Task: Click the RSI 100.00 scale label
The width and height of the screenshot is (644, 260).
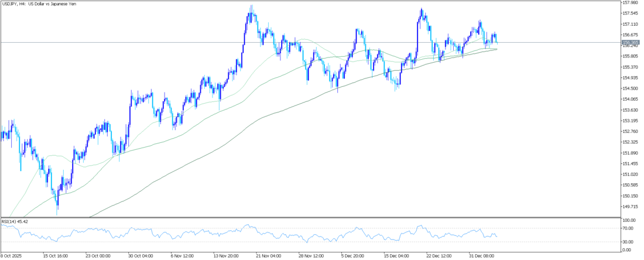Action: click(x=630, y=220)
